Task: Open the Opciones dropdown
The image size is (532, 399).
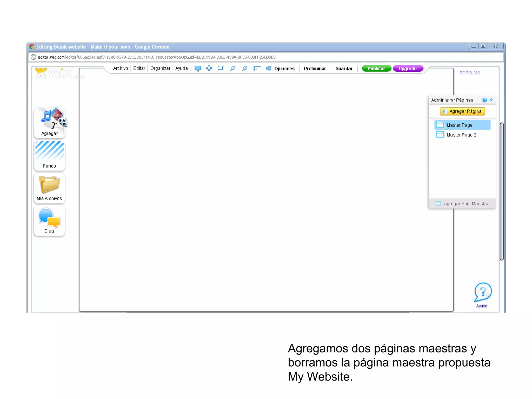Action: click(x=284, y=69)
